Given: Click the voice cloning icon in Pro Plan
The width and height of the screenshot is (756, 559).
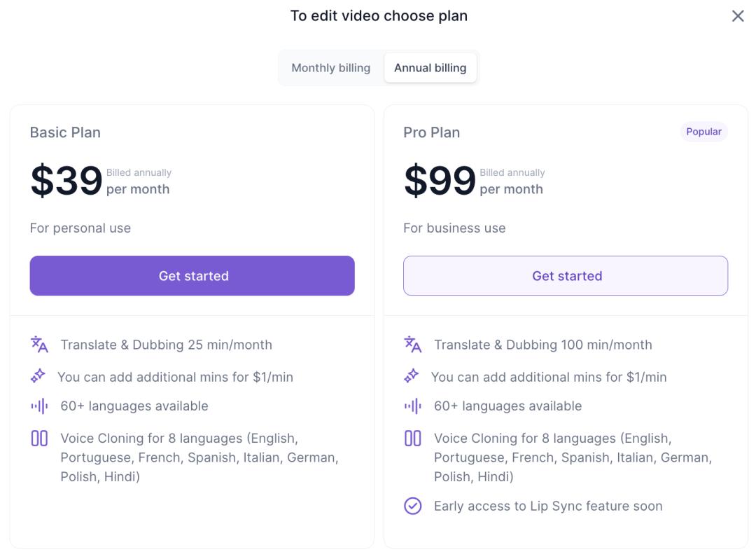Looking at the screenshot, I should click(413, 439).
